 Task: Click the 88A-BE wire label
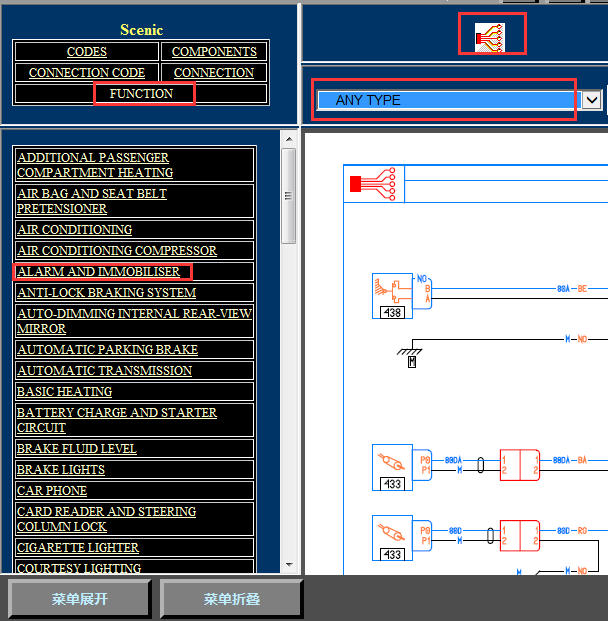click(x=572, y=289)
